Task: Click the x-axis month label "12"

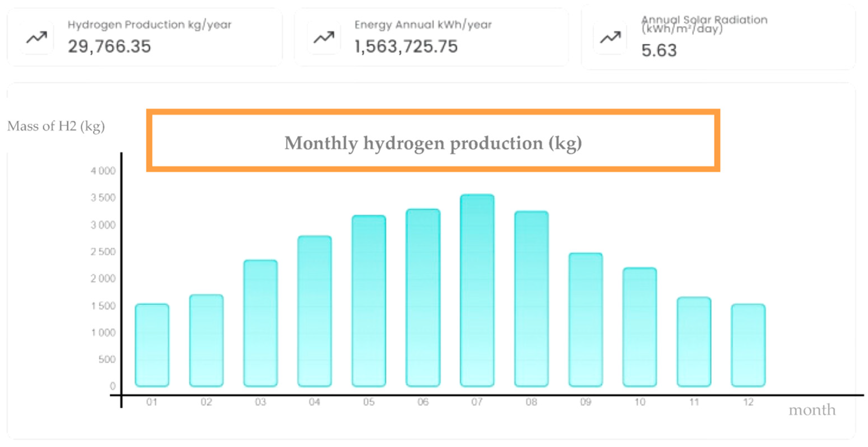Action: pos(748,402)
